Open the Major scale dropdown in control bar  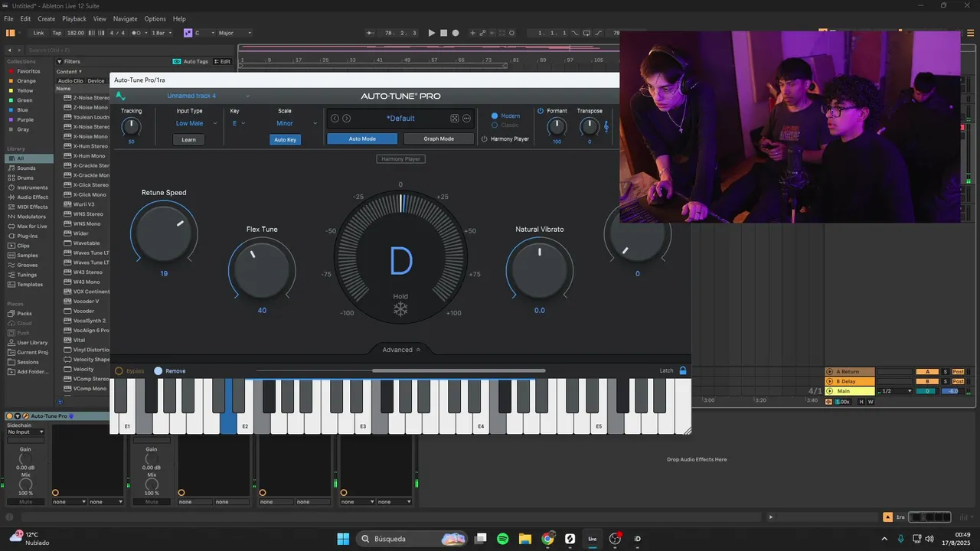[x=235, y=33]
